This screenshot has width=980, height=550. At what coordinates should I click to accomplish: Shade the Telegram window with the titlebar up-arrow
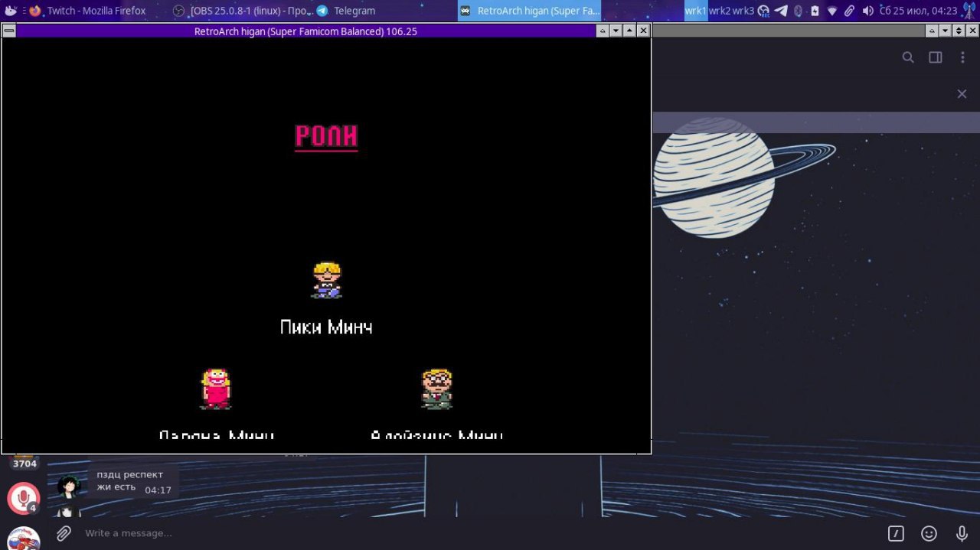(931, 31)
